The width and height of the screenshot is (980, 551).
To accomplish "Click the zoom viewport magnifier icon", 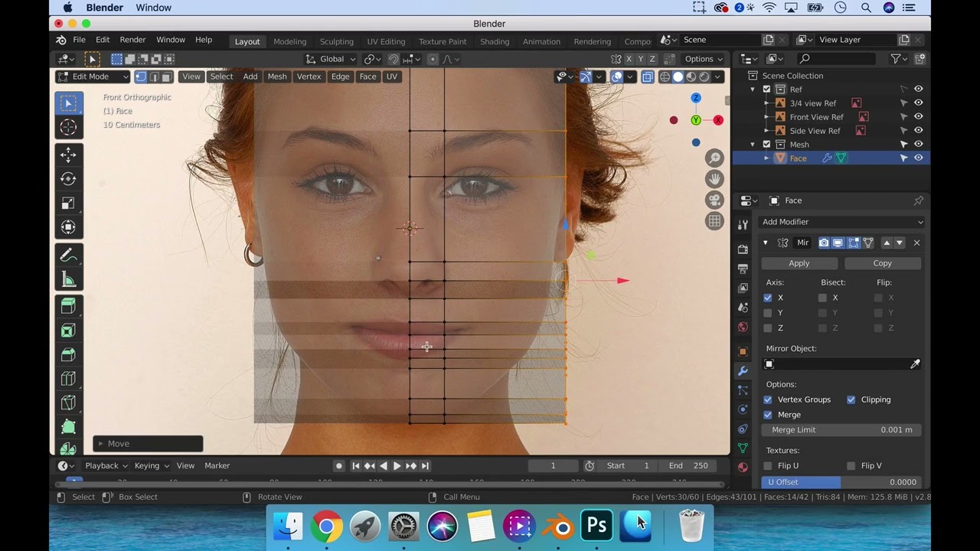I will pos(714,158).
